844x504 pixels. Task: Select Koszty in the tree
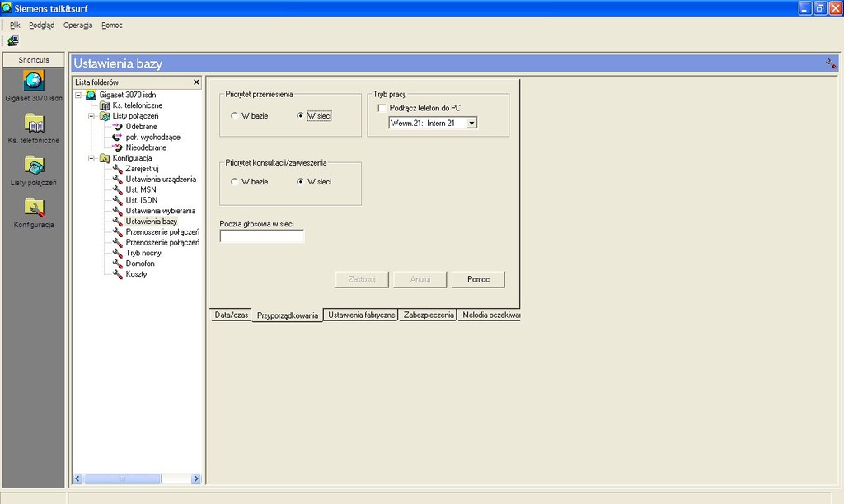[136, 273]
